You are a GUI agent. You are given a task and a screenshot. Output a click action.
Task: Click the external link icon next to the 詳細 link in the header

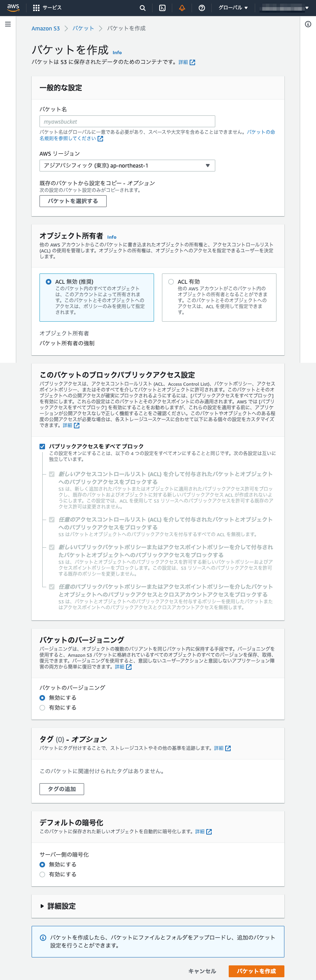tap(192, 62)
